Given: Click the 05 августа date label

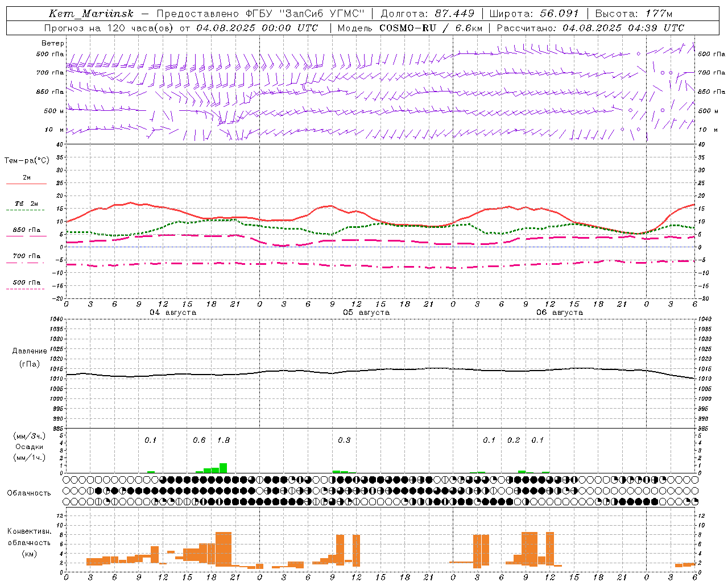Looking at the screenshot, I should pyautogui.click(x=366, y=313).
